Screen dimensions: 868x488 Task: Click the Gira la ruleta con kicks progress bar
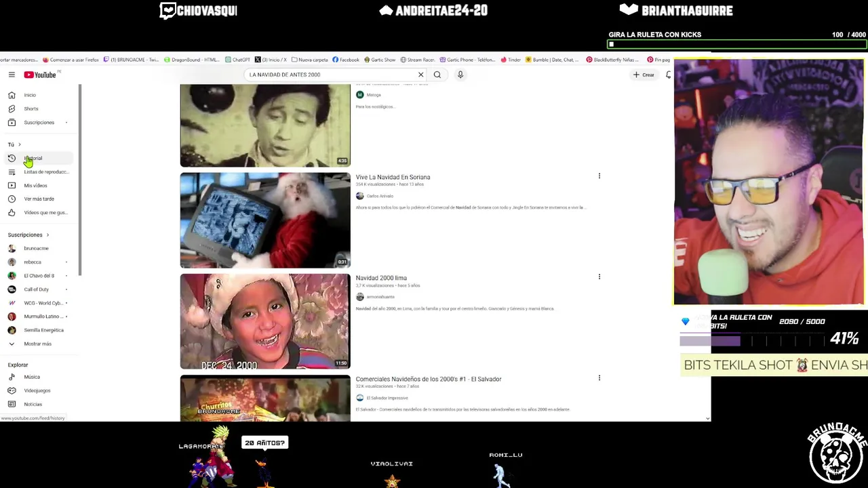pos(737,45)
